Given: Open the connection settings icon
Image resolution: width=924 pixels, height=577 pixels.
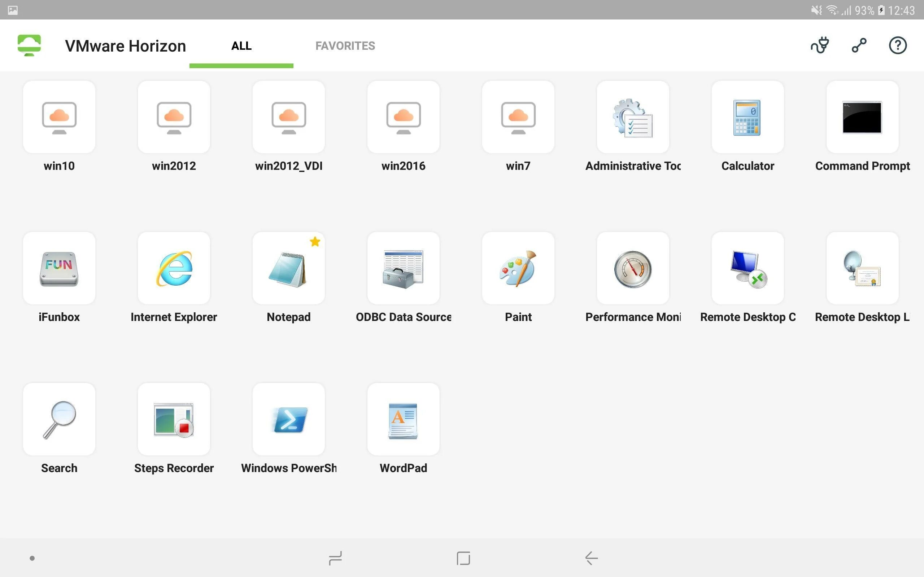Looking at the screenshot, I should click(859, 45).
